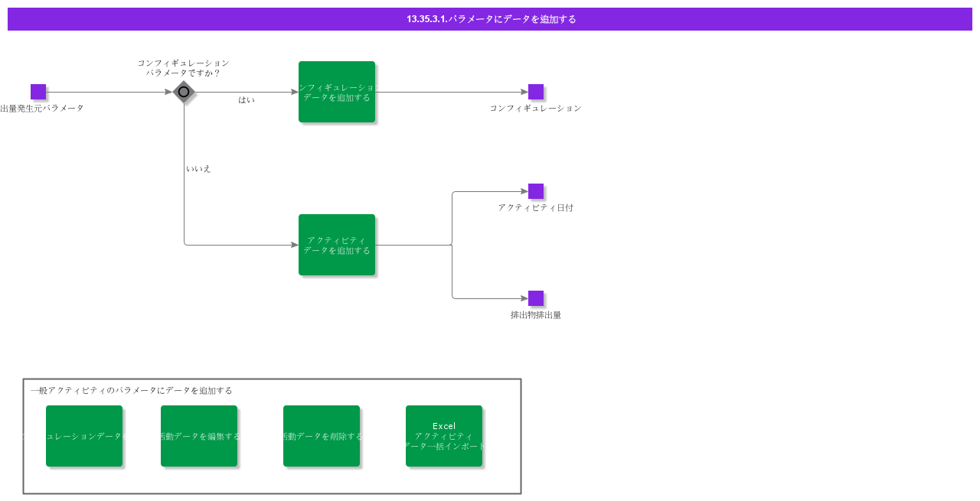Screen dimensions: 980x501
Task: Open the Excel アクティビティデータ一括インポート box
Action: click(444, 436)
